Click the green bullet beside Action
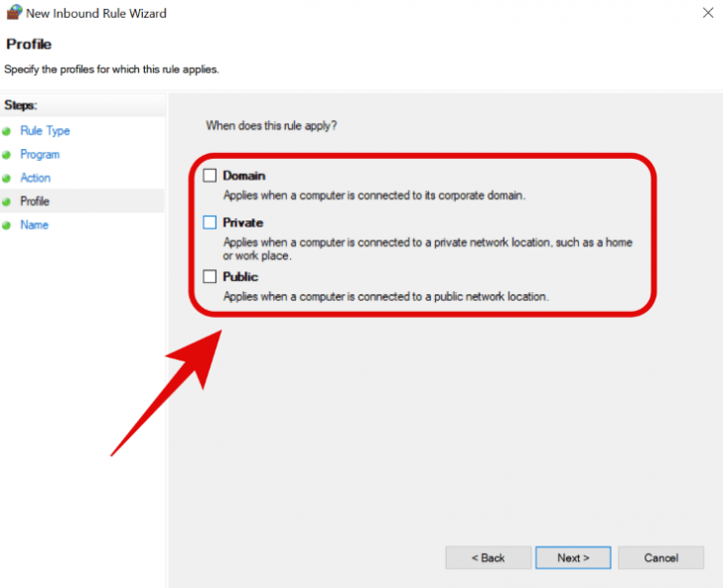This screenshot has height=588, width=723. 6,178
